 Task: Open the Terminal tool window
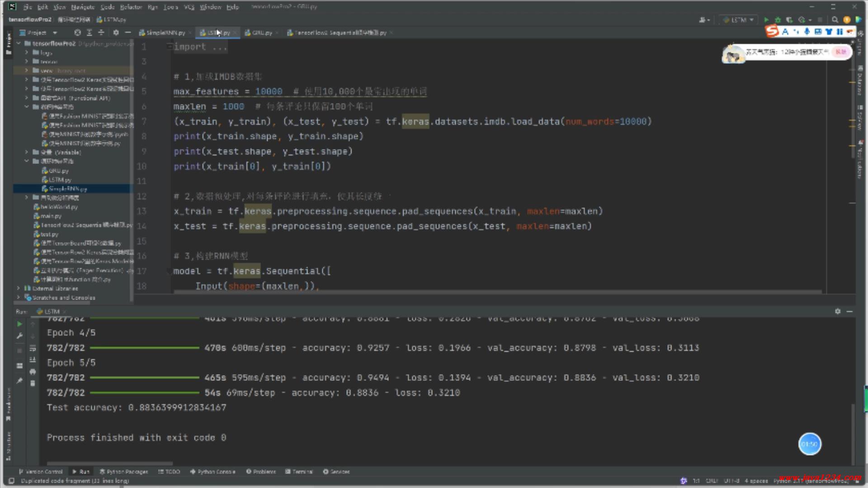tap(299, 471)
